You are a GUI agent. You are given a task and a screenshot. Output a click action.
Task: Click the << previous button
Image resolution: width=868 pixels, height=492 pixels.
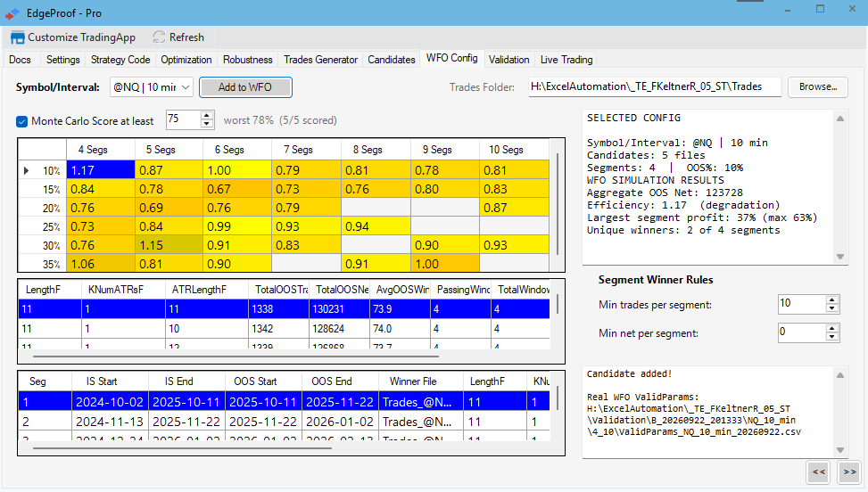tap(819, 471)
